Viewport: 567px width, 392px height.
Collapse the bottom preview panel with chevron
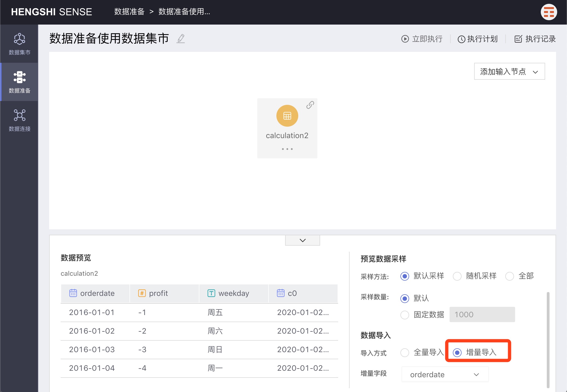303,240
